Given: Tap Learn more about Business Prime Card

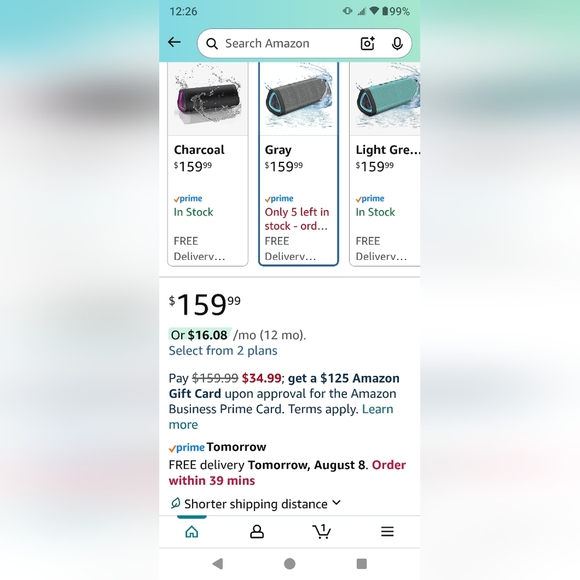Looking at the screenshot, I should click(281, 417).
